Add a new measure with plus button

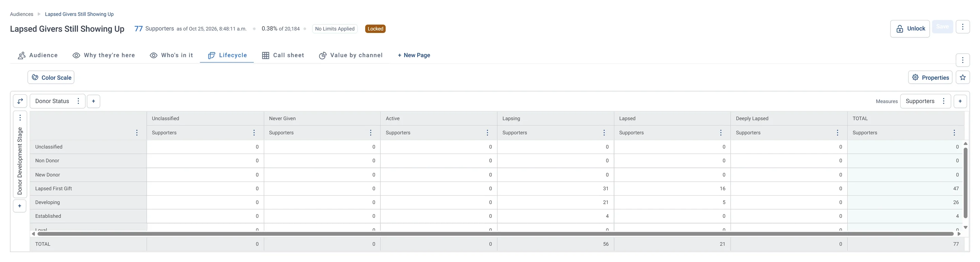[x=960, y=101]
